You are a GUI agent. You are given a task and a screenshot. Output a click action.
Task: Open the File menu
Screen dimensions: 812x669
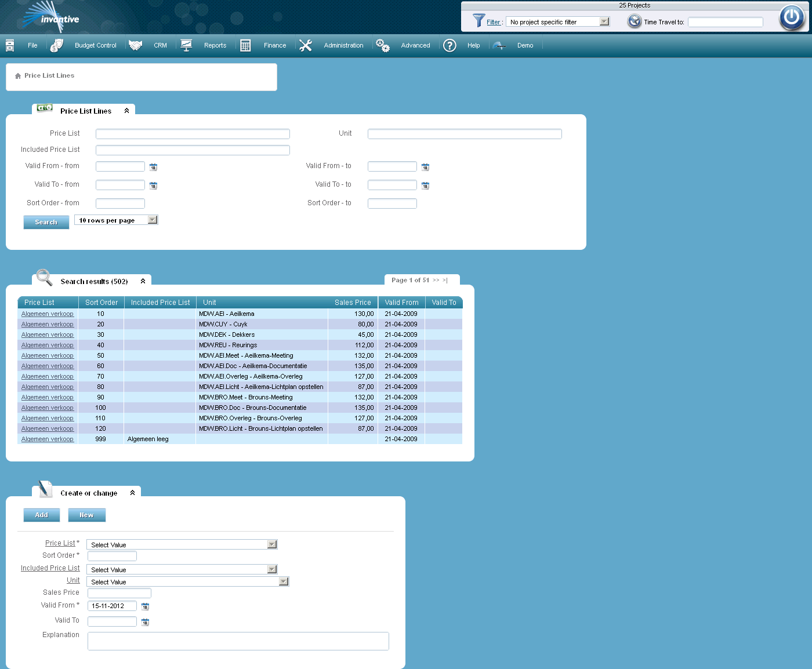32,45
